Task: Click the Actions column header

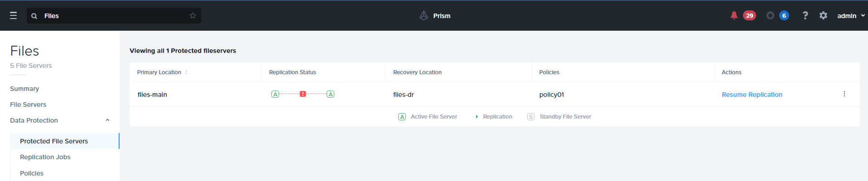Action: pos(732,72)
